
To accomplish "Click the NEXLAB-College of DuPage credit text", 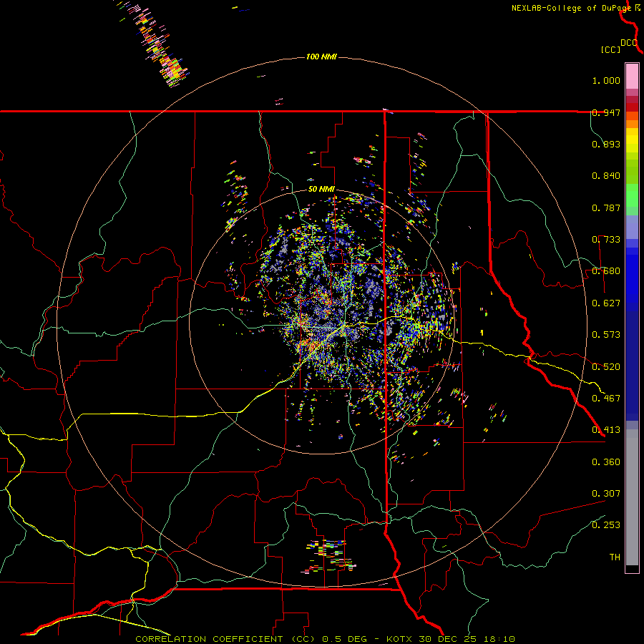I will click(x=571, y=8).
